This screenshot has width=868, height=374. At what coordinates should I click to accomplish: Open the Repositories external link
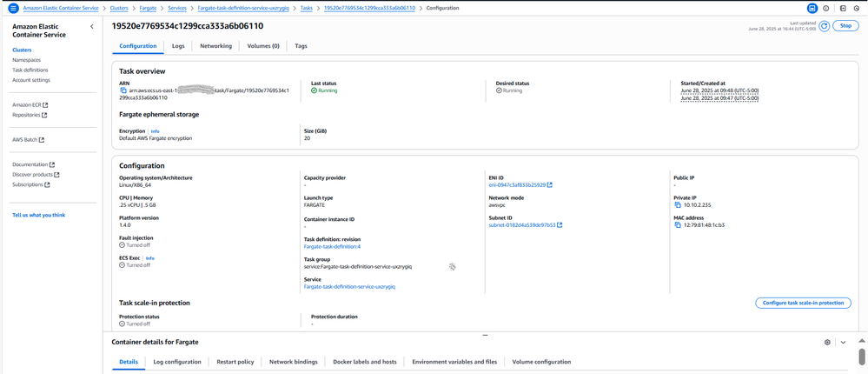click(30, 115)
